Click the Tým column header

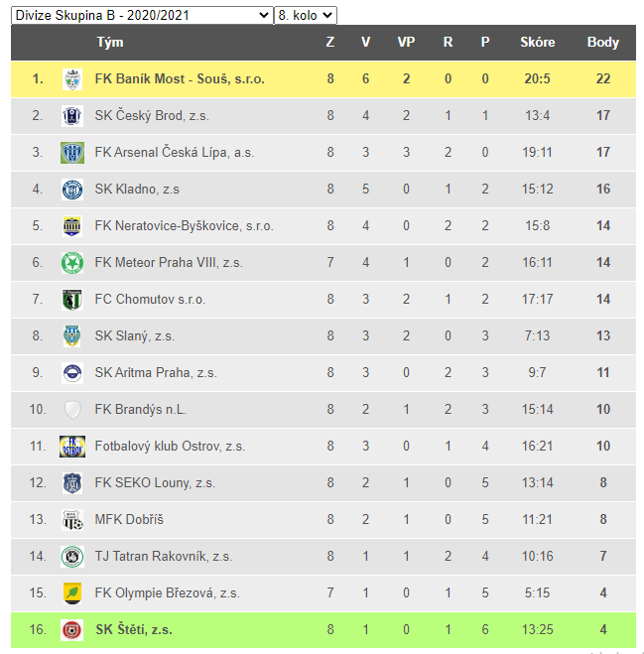(x=110, y=43)
